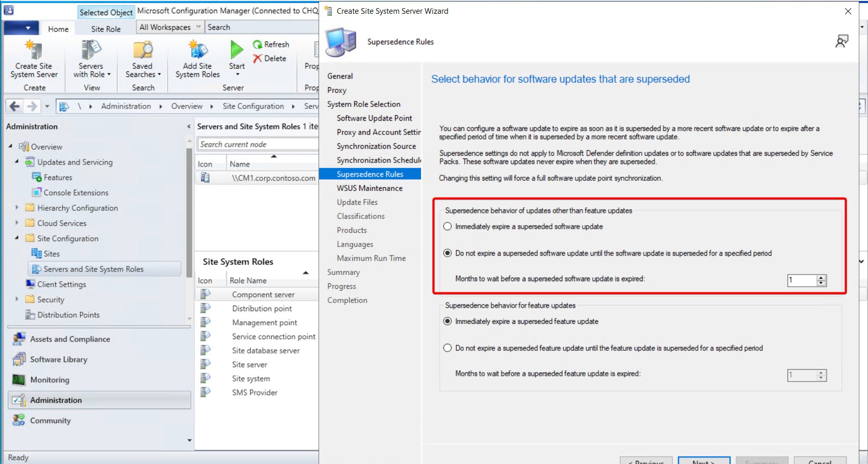Open the All Workspaces dropdown
Viewport: 868px width, 464px height.
(170, 27)
